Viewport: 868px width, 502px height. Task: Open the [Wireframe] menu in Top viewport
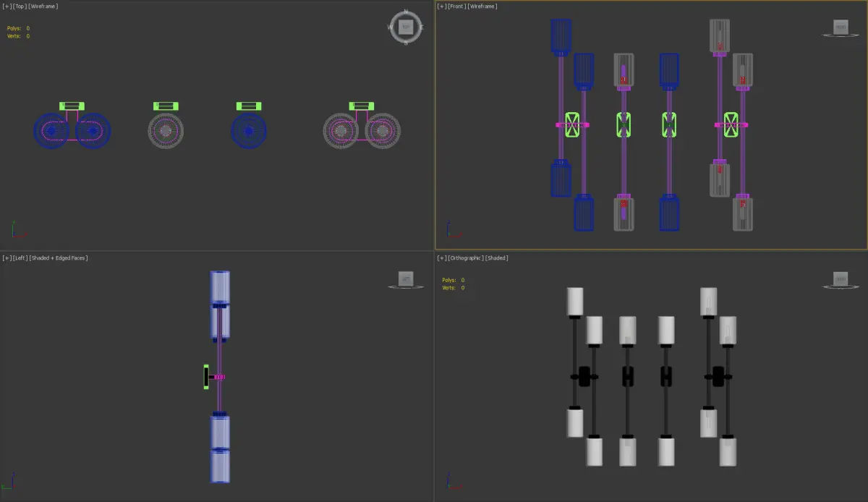point(43,7)
